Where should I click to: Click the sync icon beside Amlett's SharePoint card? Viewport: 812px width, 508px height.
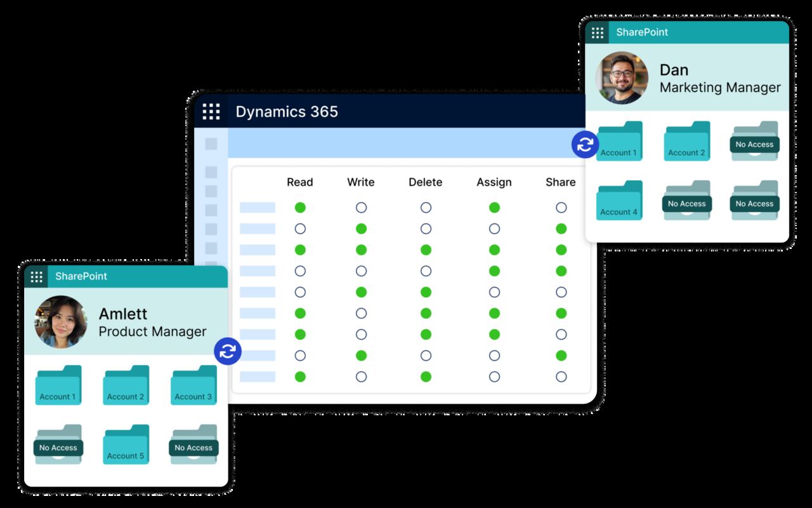coord(228,351)
